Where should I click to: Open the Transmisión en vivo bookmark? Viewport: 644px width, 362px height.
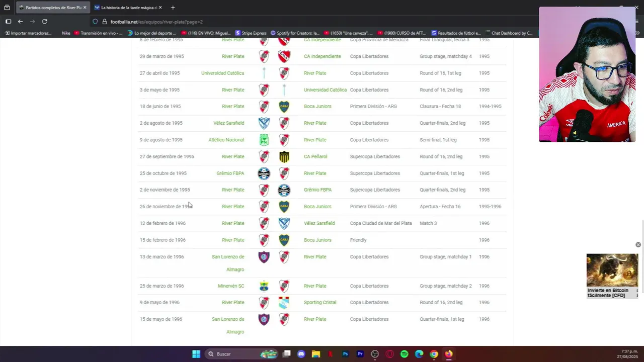point(98,33)
